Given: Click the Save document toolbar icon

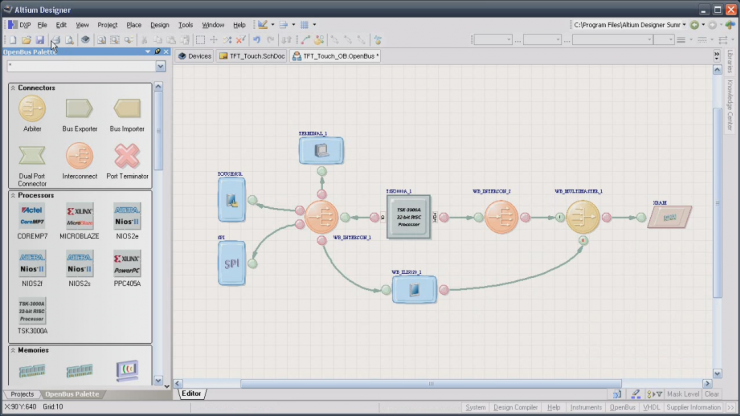Looking at the screenshot, I should coord(40,40).
